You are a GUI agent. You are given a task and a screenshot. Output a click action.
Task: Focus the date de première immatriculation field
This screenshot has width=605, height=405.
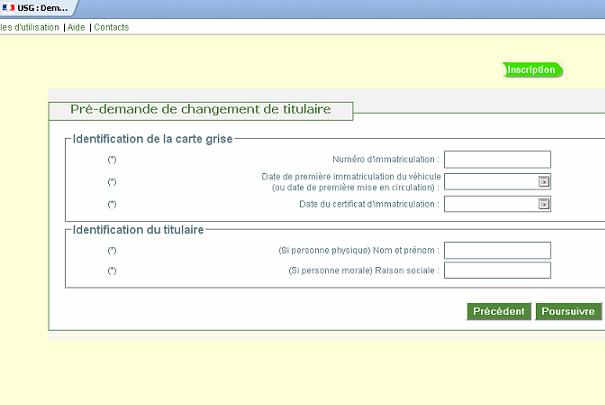click(x=490, y=182)
